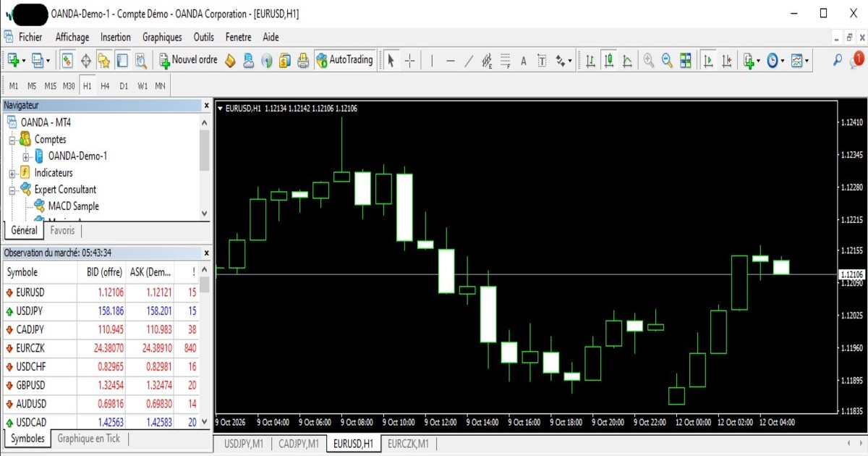
Task: Switch chart to candlestick mode
Action: [x=609, y=61]
